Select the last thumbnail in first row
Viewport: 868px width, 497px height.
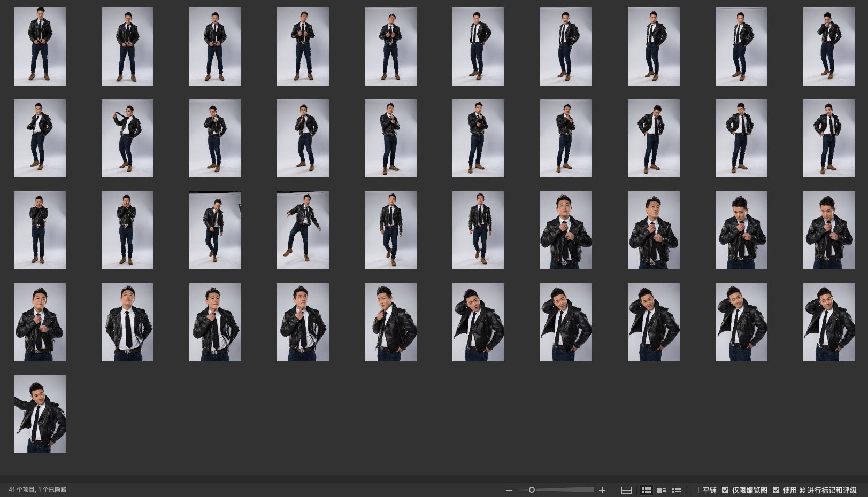[x=828, y=46]
